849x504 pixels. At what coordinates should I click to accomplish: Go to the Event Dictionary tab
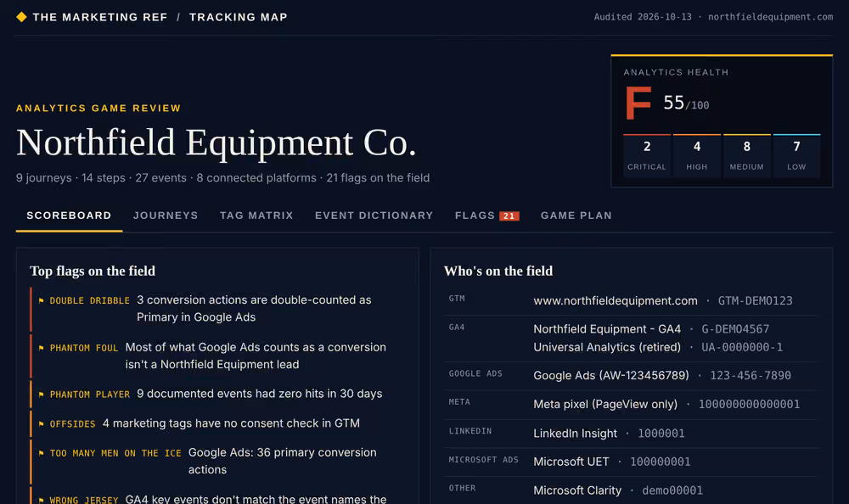coord(374,216)
